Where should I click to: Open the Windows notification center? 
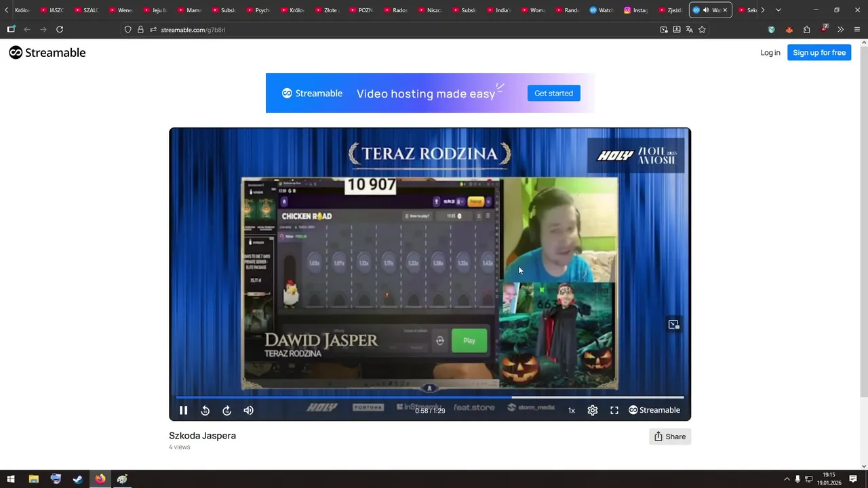pyautogui.click(x=853, y=479)
